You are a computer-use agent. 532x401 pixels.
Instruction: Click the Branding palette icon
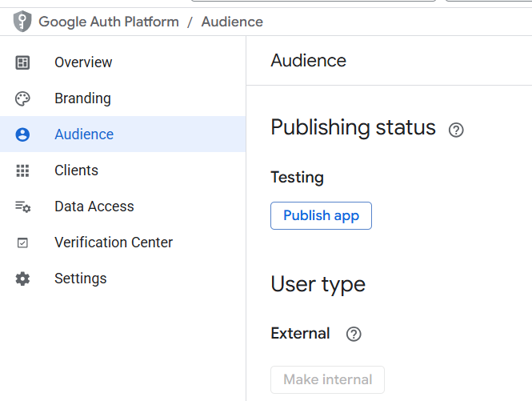tap(22, 98)
